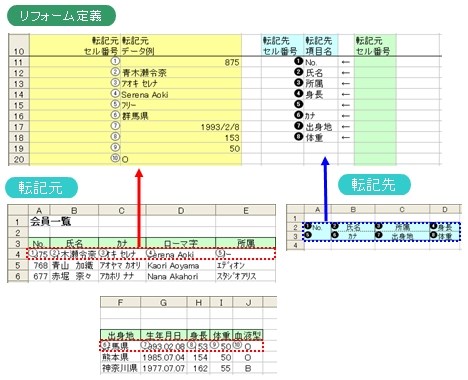Select column G header in lower sheet
The width and height of the screenshot is (468, 380).
click(x=163, y=302)
